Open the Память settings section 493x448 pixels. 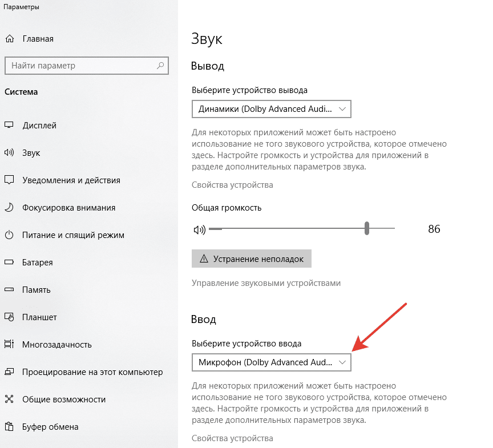coord(37,290)
